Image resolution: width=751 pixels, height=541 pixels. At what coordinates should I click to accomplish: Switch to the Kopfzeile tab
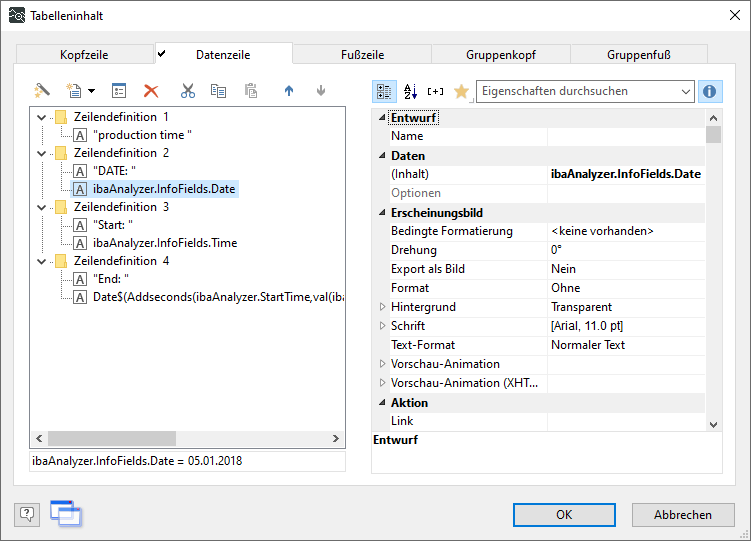[x=84, y=55]
